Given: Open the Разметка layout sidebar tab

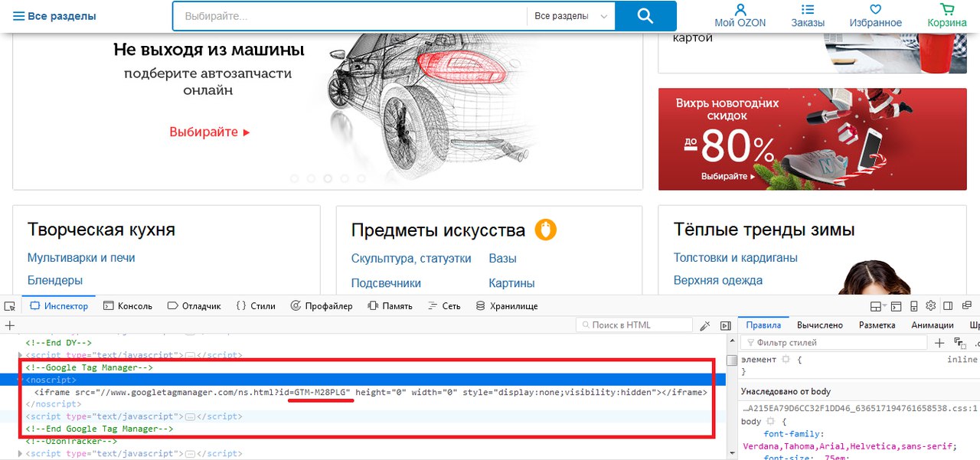Looking at the screenshot, I should [x=877, y=325].
